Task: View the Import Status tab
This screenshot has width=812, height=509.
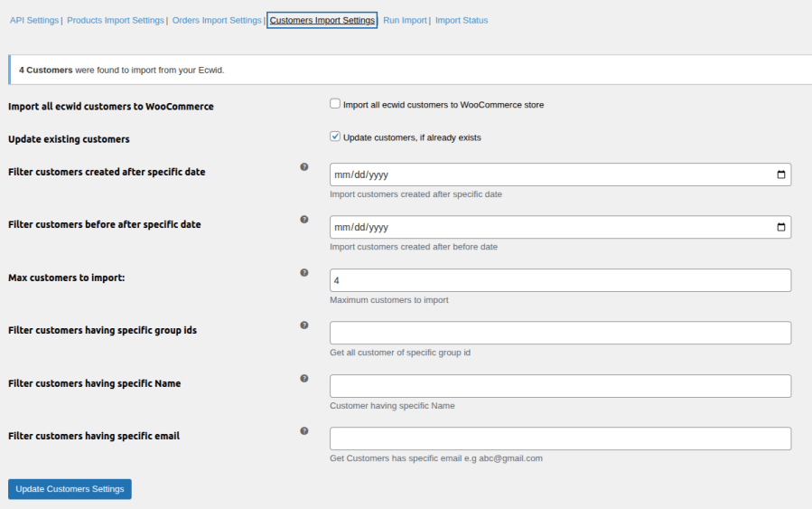Action: pyautogui.click(x=462, y=20)
